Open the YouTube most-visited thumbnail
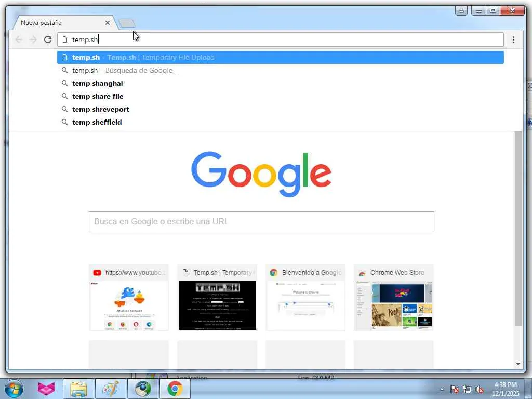The height and width of the screenshot is (399, 532). (129, 298)
